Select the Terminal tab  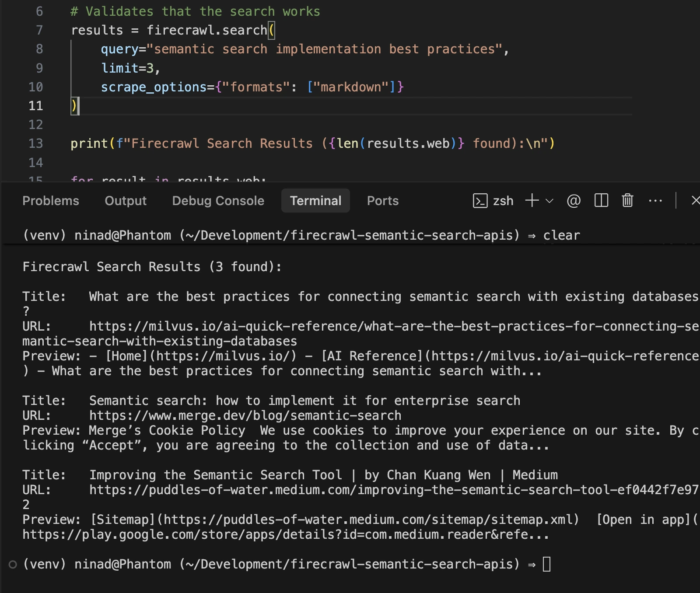[315, 201]
